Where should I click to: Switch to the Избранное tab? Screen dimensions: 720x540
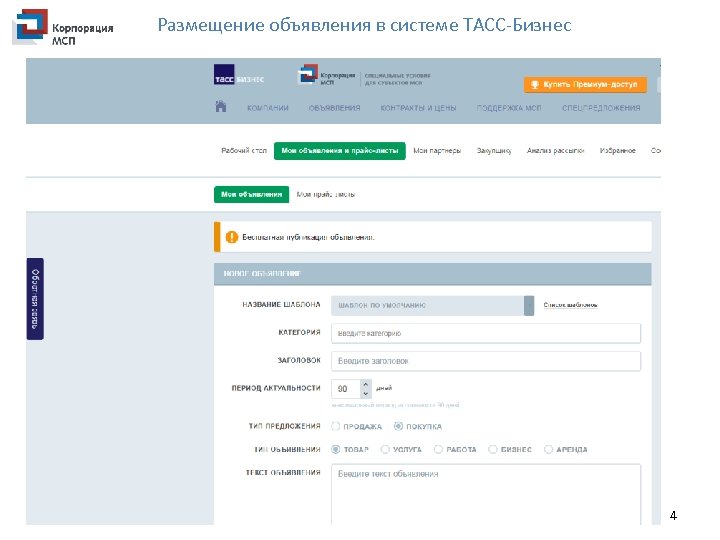618,151
